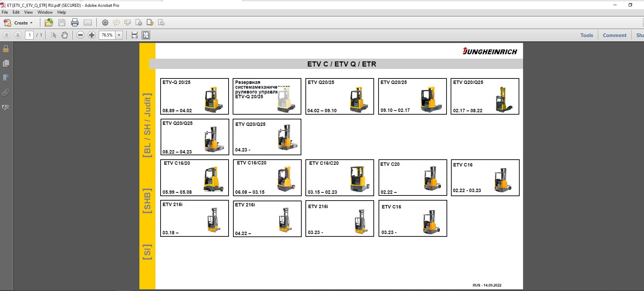Viewport: 644px width, 291px height.
Task: Open the File menu
Action: click(x=5, y=12)
